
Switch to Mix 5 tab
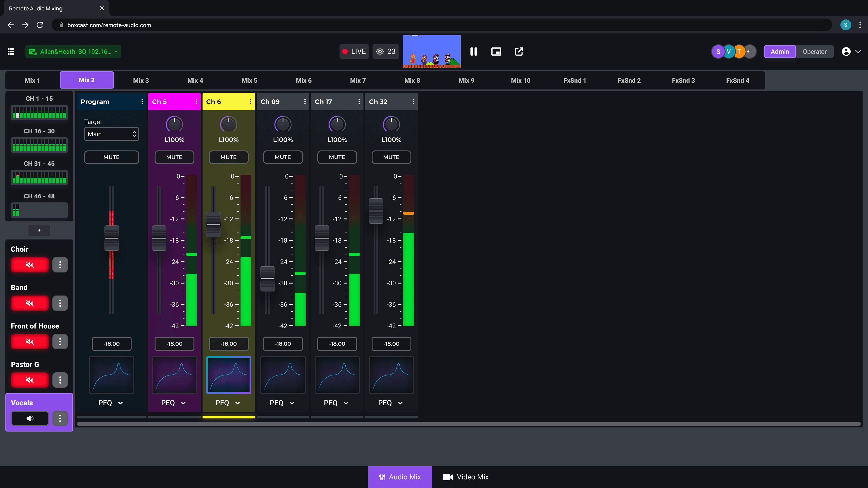(249, 80)
